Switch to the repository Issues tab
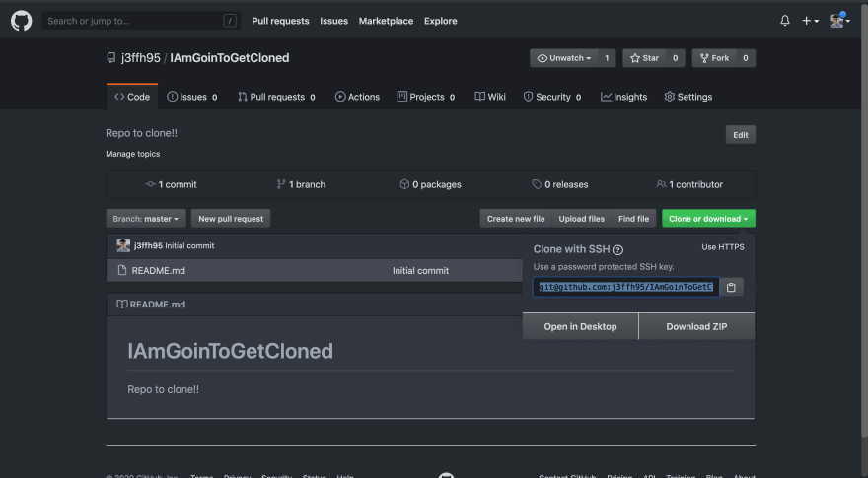 point(192,97)
